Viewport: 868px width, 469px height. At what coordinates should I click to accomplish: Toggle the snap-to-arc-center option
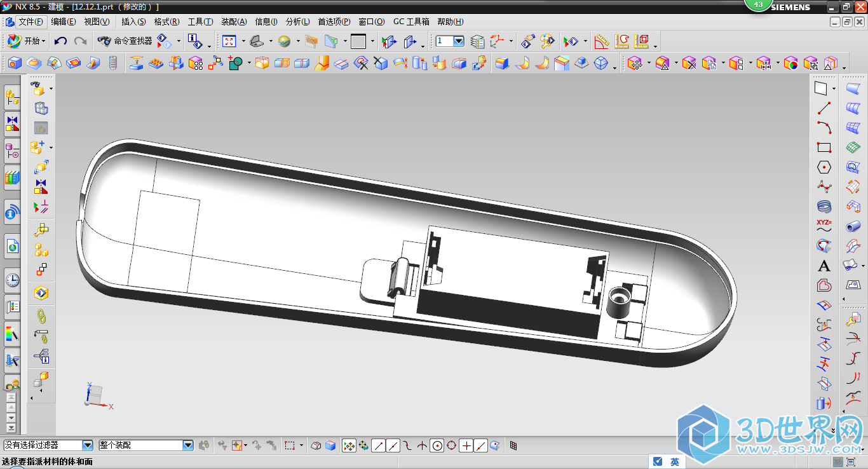click(437, 445)
